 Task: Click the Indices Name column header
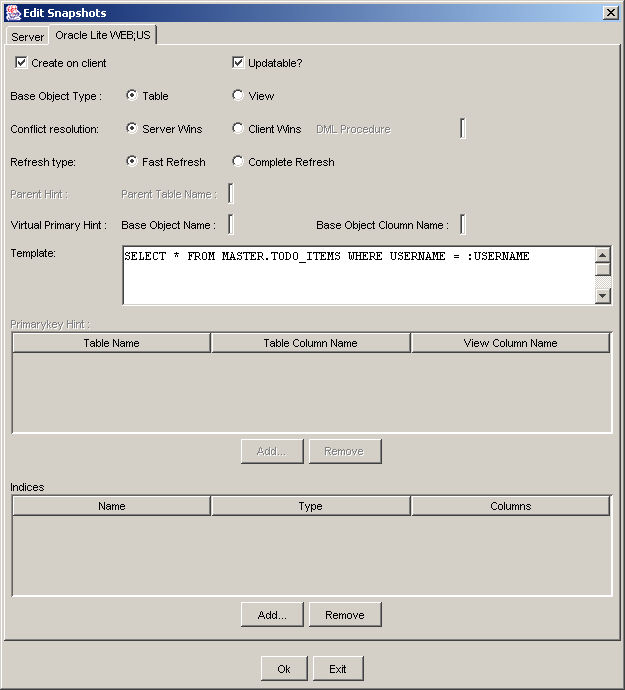[111, 506]
